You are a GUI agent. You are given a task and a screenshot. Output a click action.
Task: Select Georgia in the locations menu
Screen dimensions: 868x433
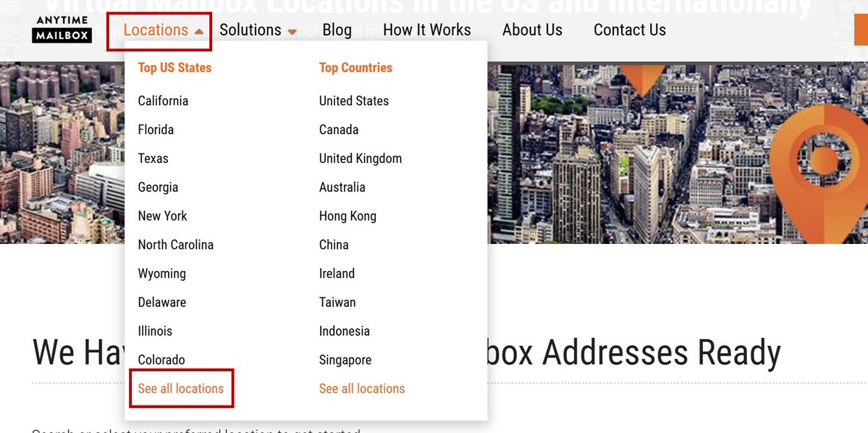tap(158, 187)
